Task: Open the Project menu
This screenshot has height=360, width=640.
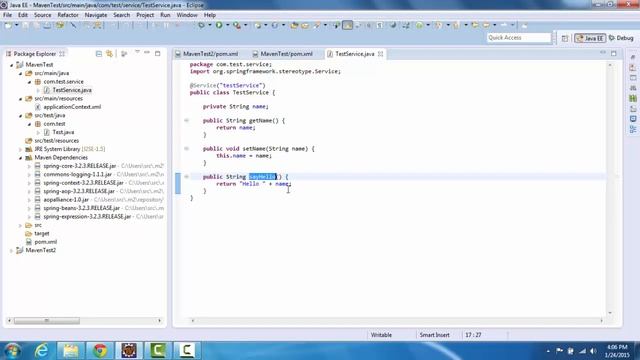Action: tap(145, 15)
